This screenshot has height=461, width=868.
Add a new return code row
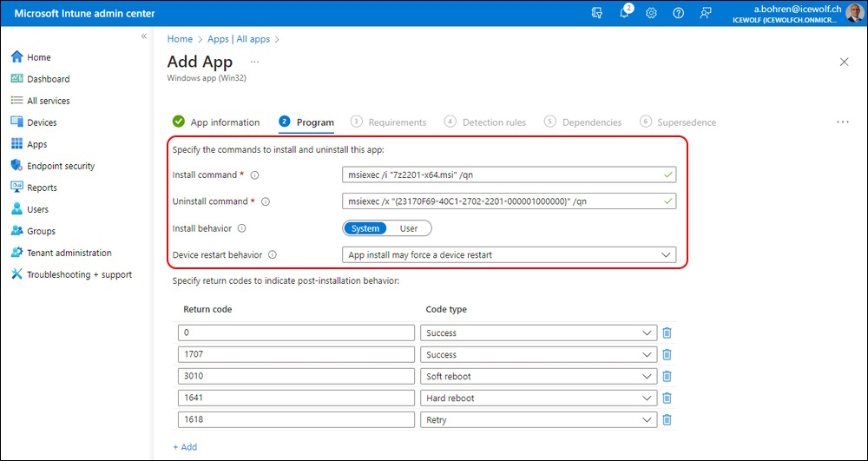(x=185, y=446)
